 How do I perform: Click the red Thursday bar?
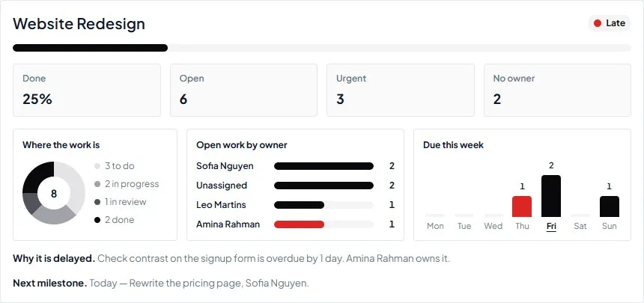[522, 206]
